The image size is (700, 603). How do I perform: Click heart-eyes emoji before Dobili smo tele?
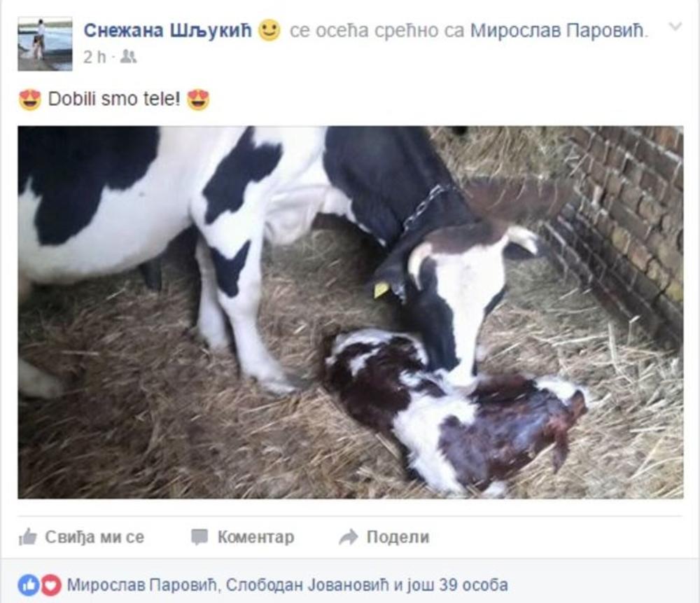30,99
